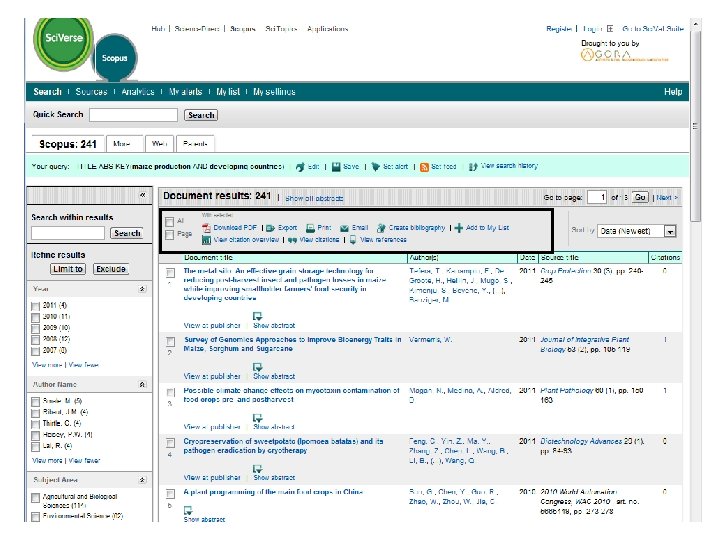Switch to the Patents tab
Viewport: 720px width, 540px height.
[196, 144]
